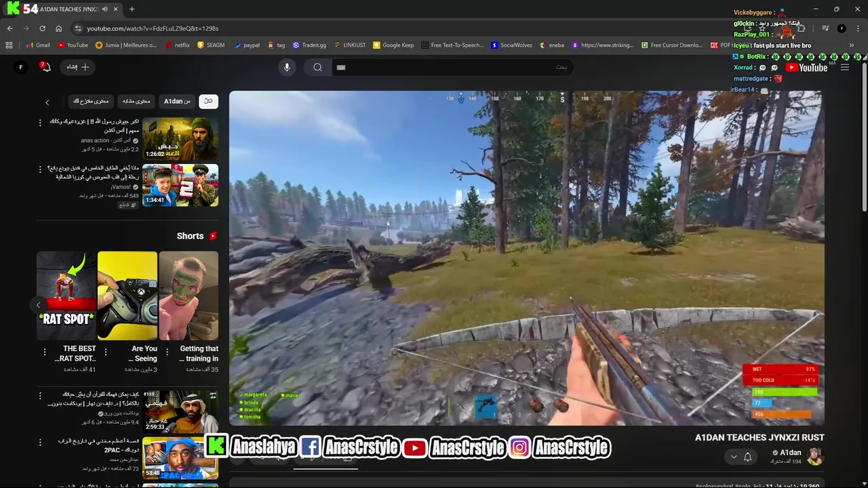The width and height of the screenshot is (868, 488).
Task: Open the Tradeit.gg bookmark
Action: point(310,45)
